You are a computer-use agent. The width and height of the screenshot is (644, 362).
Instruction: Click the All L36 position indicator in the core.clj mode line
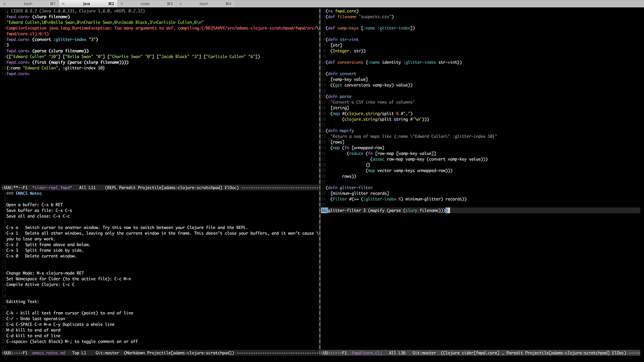click(x=397, y=352)
